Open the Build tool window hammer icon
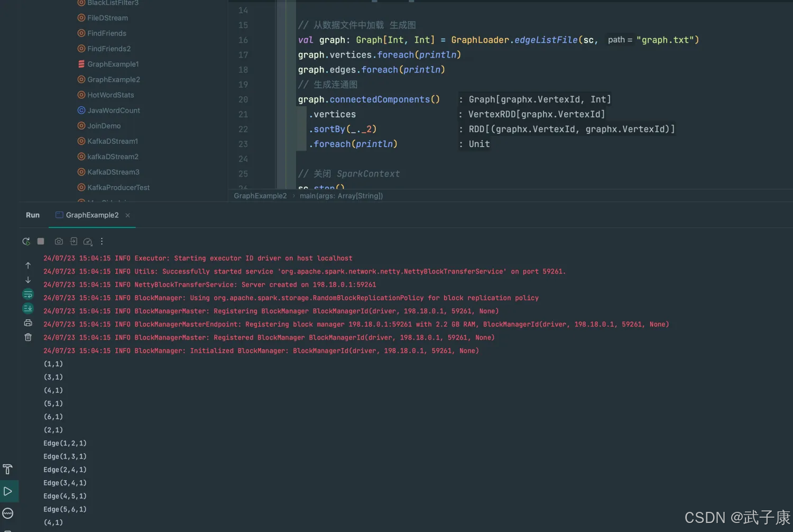Screen dimensions: 793x532 (x=8, y=469)
